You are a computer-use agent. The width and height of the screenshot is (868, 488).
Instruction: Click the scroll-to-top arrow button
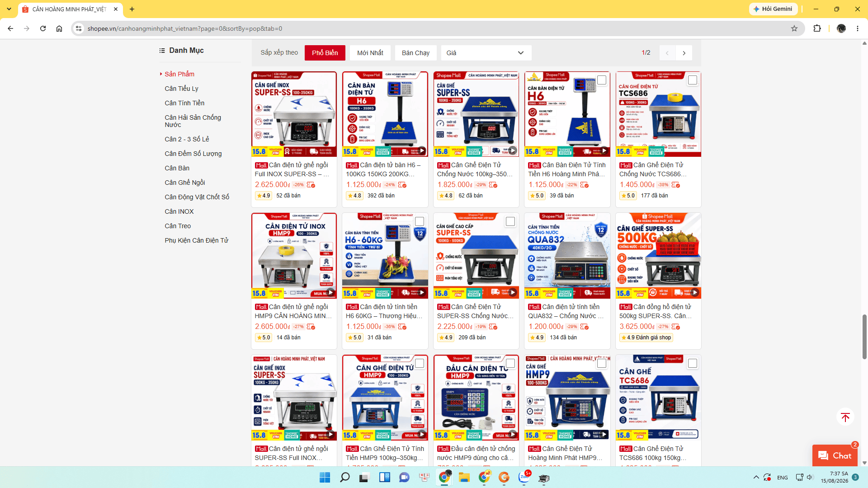coord(845,417)
